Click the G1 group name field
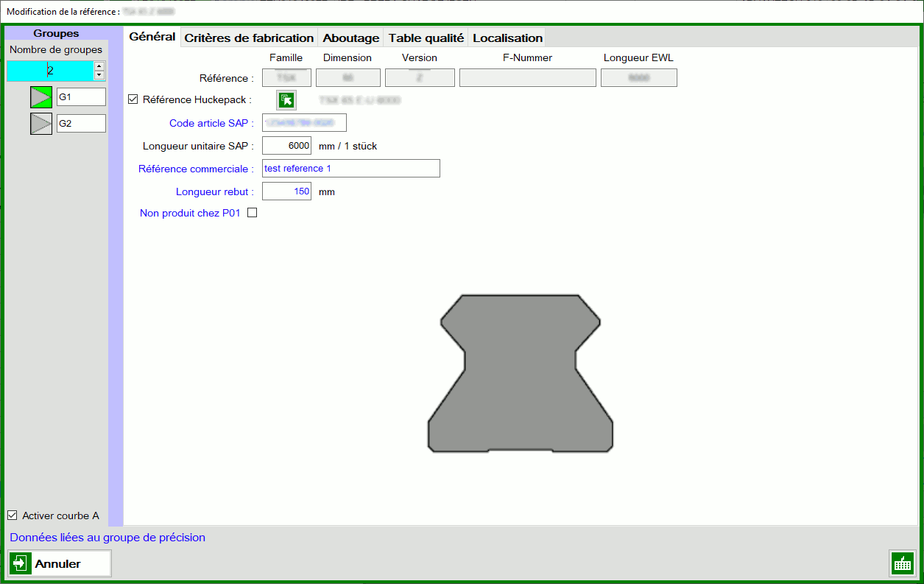This screenshot has width=924, height=584. click(x=81, y=96)
